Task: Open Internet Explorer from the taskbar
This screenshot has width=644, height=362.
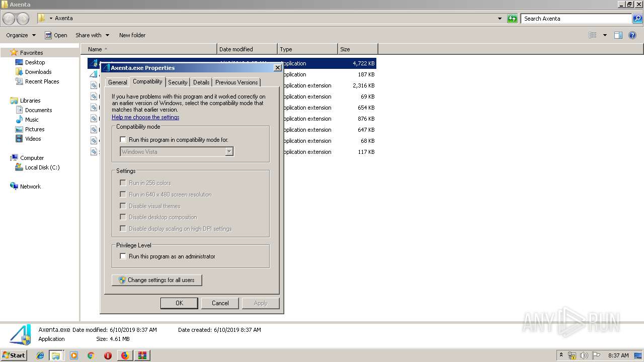Action: click(40, 355)
